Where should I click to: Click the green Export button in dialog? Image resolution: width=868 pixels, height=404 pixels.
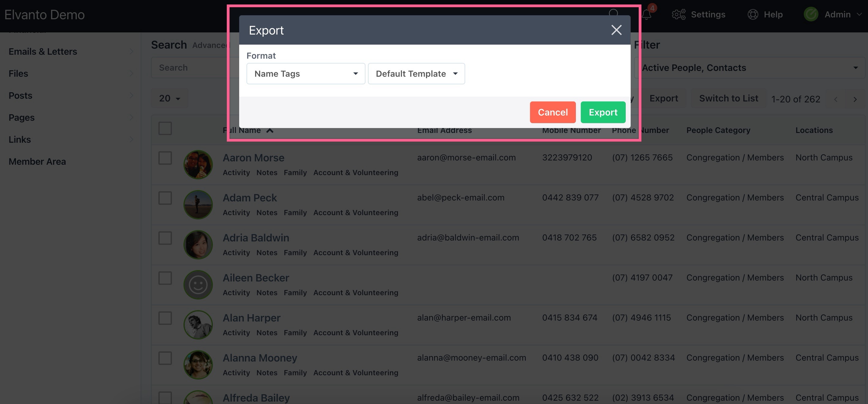[x=603, y=112]
